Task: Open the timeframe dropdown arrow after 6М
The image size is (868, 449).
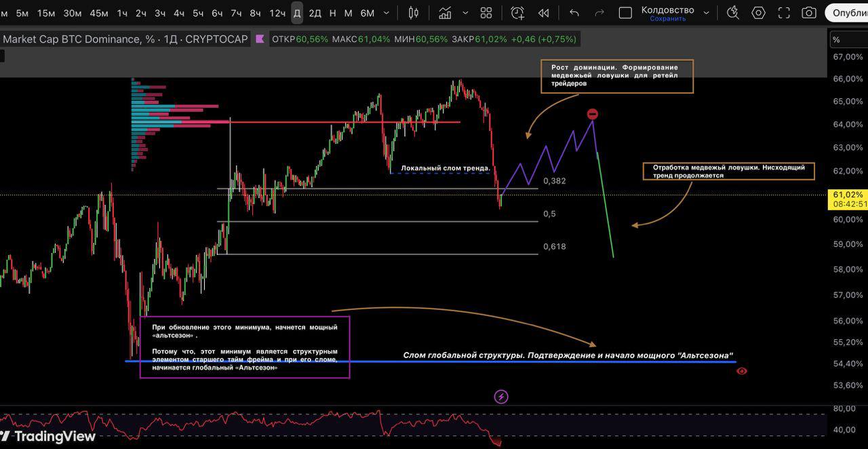Action: pyautogui.click(x=387, y=13)
